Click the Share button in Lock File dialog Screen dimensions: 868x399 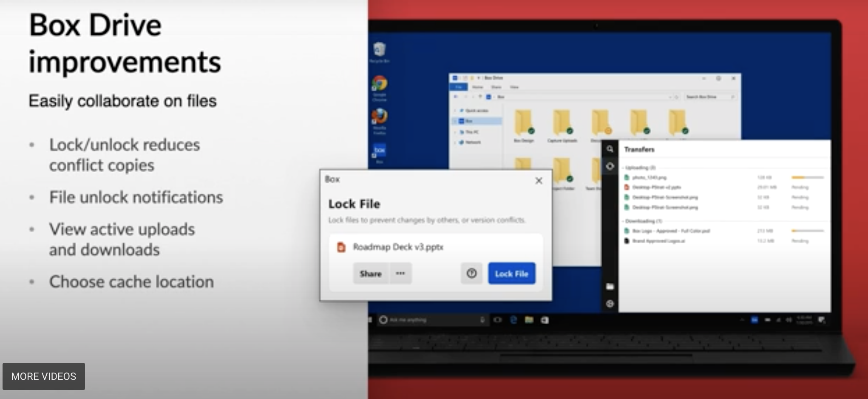coord(371,274)
